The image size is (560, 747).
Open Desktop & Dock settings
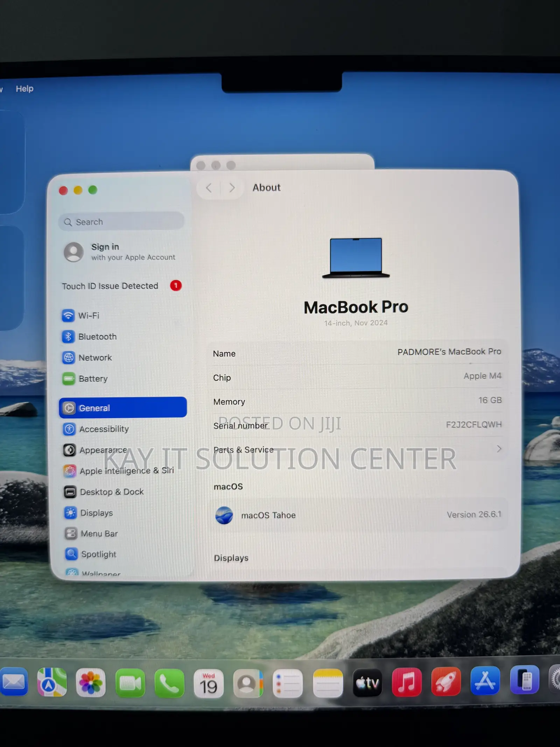(x=104, y=492)
